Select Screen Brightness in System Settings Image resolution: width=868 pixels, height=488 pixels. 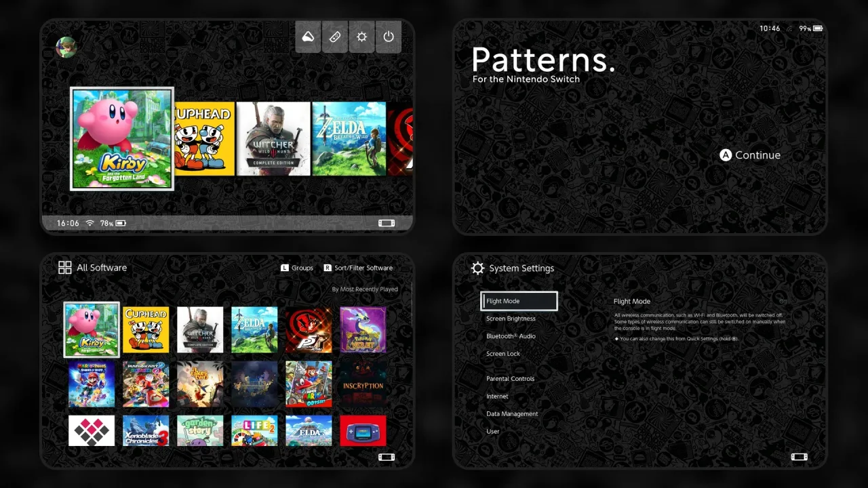(511, 319)
